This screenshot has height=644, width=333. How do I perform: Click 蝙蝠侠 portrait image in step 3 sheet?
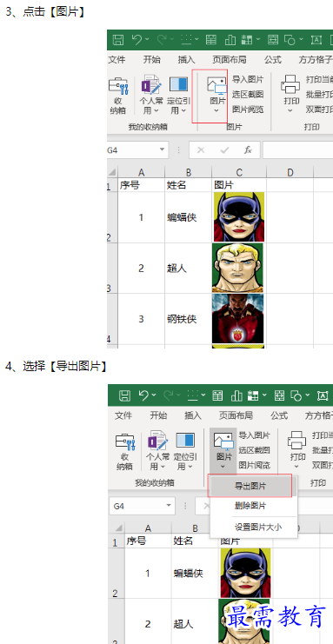[x=239, y=217]
